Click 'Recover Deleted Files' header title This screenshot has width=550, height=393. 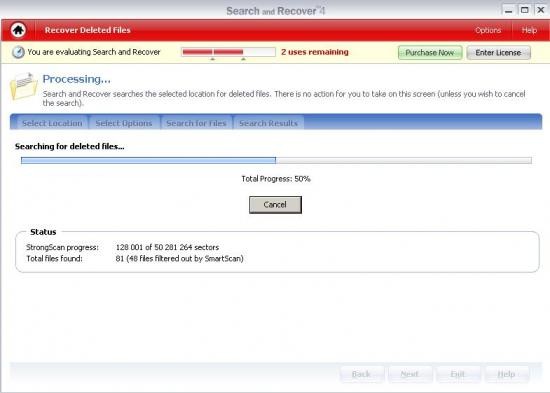[x=87, y=30]
